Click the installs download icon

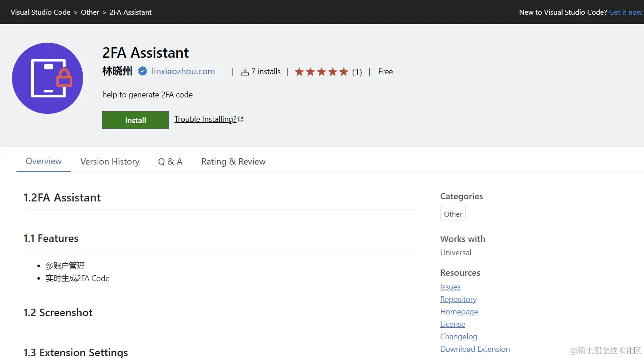coord(245,72)
